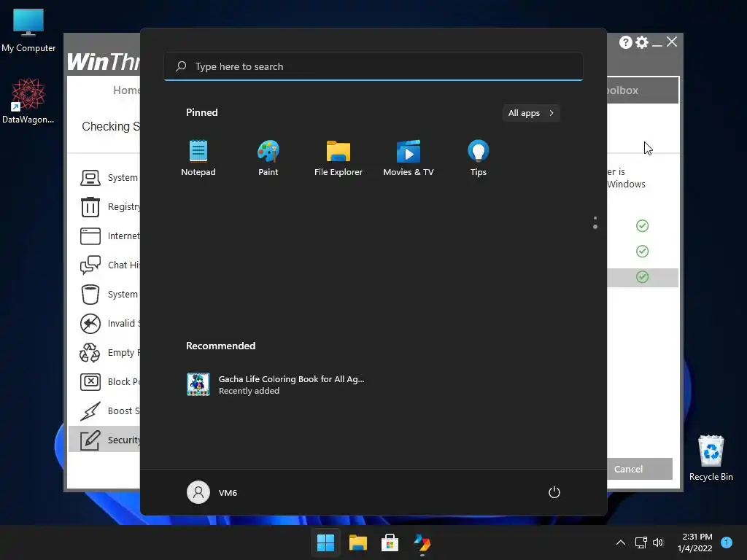Select the Empty recycle icon in WinThruster

click(90, 353)
